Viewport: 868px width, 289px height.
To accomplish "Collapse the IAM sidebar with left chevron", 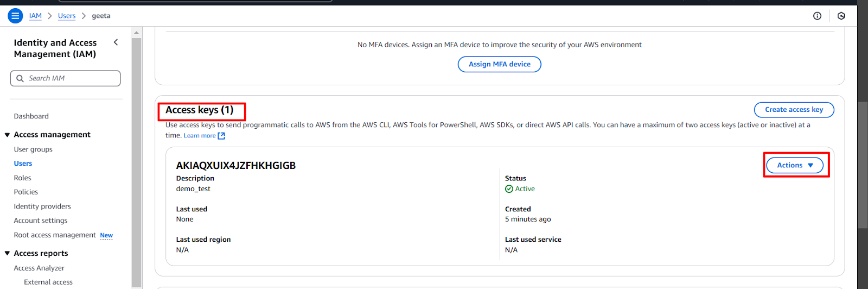I will [116, 42].
